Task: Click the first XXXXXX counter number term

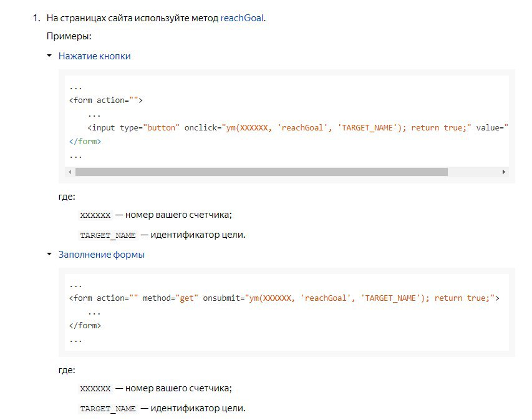Action: [x=95, y=215]
